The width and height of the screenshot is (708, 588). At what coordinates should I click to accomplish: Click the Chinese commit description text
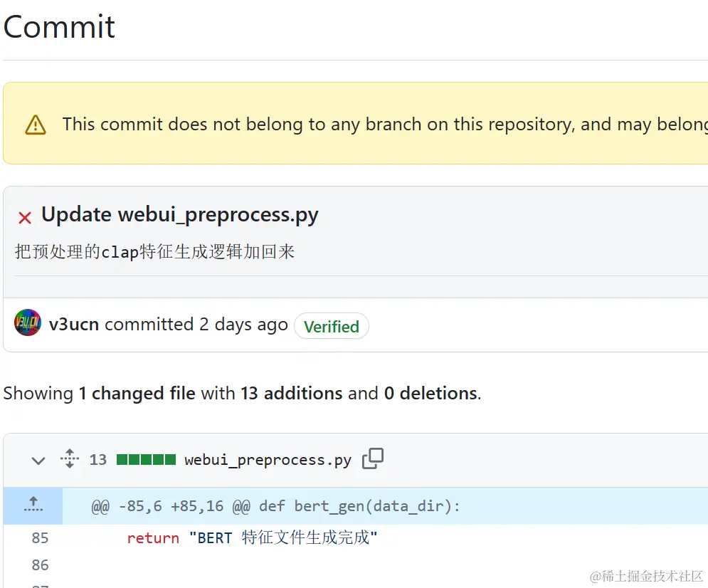[x=154, y=252]
